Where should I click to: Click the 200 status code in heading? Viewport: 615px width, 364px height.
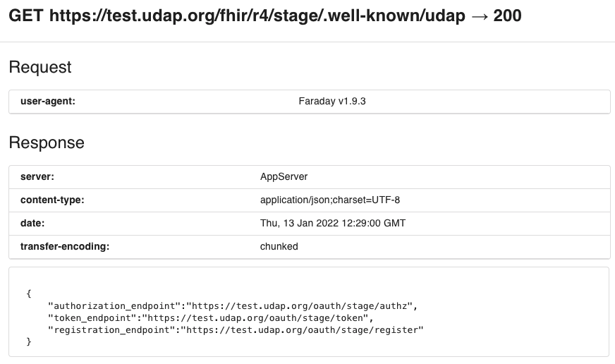[507, 16]
